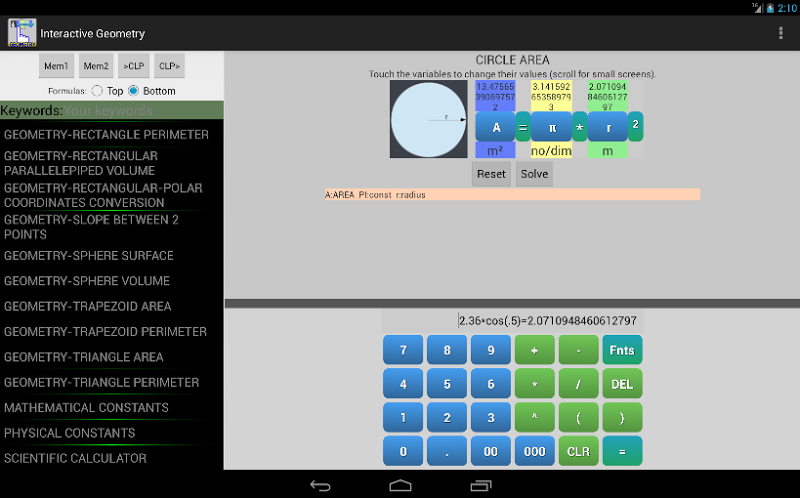Click the Reset button
The height and width of the screenshot is (498, 800).
click(491, 174)
